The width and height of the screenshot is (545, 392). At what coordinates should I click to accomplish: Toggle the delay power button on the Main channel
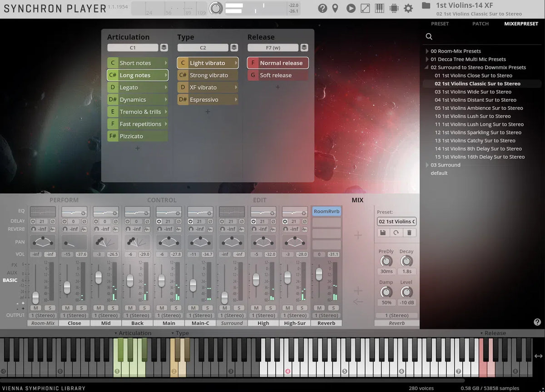coord(159,221)
